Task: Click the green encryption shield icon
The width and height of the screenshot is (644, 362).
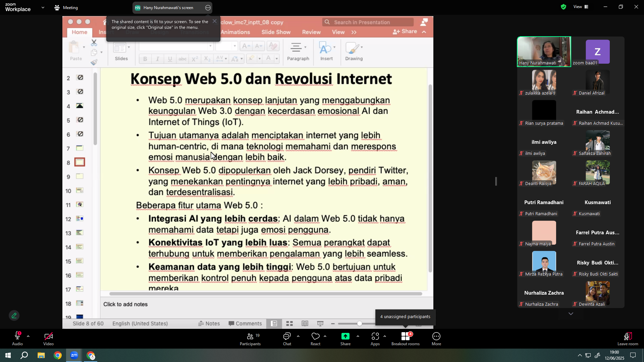Action: coord(563,7)
